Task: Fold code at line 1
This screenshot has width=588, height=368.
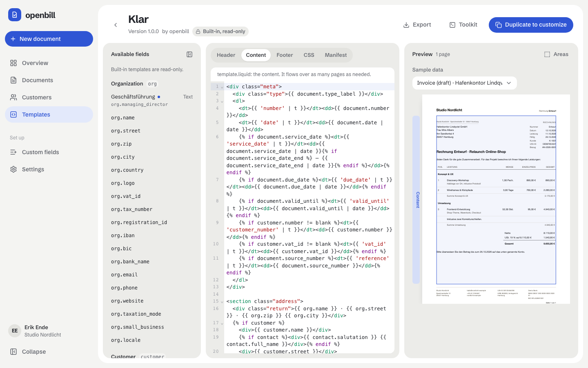Action: pyautogui.click(x=222, y=87)
